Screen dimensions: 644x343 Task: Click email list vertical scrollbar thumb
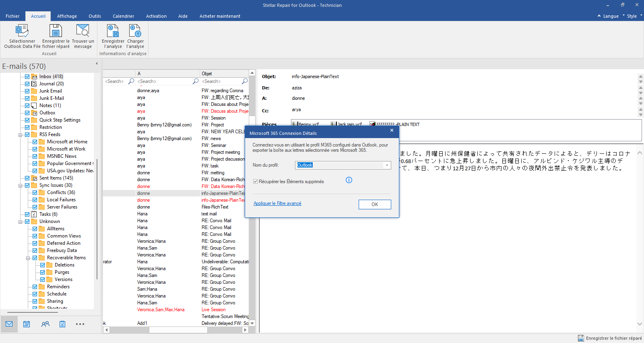pyautogui.click(x=252, y=121)
